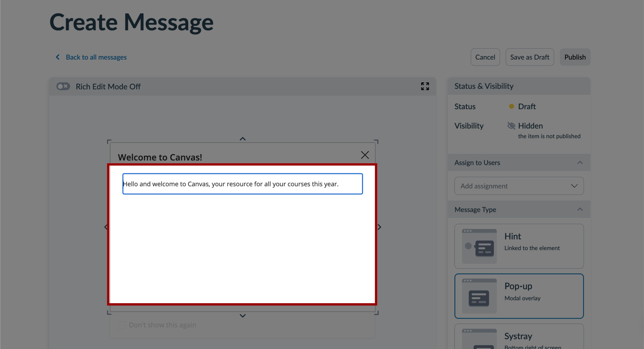The width and height of the screenshot is (644, 349).
Task: Click the fullscreen expand icon
Action: point(425,86)
